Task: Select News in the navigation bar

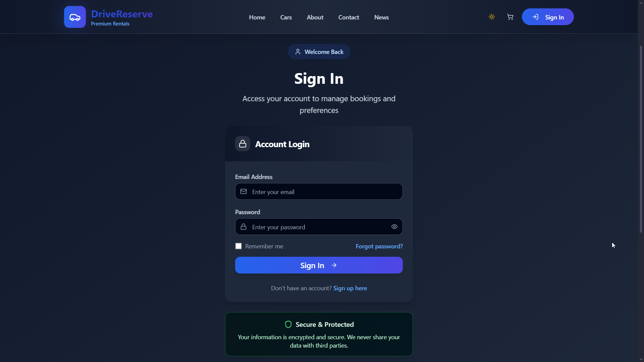Action: (381, 17)
